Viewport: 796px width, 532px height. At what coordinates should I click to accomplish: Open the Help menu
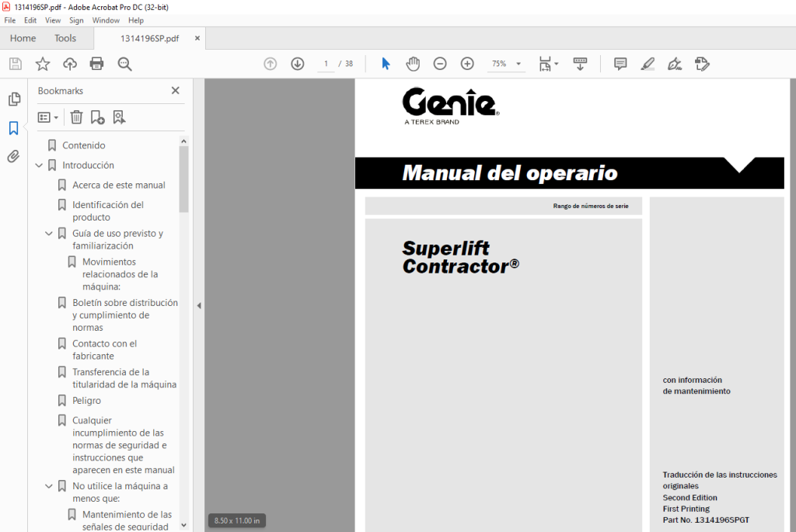point(135,20)
